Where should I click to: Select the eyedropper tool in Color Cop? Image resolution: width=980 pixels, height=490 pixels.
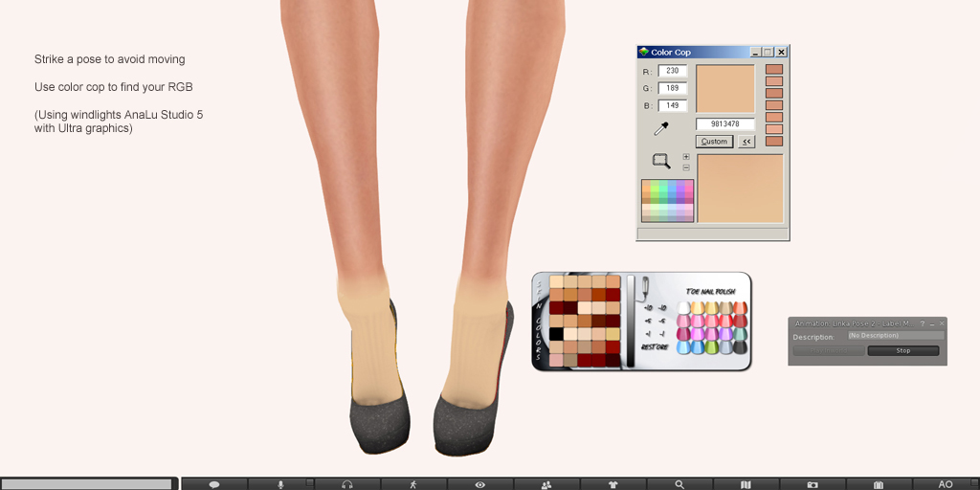(660, 128)
